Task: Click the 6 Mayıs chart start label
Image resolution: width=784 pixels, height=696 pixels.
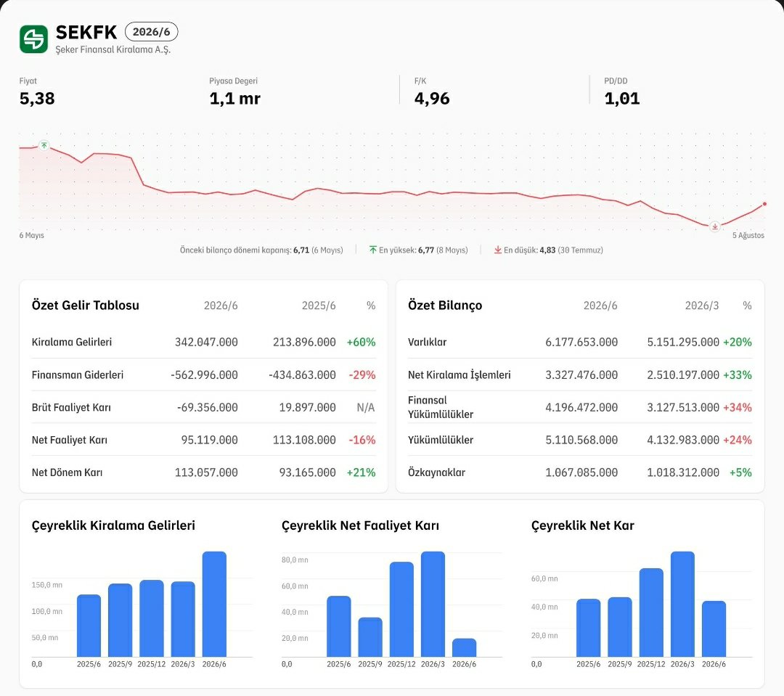Action: click(31, 235)
